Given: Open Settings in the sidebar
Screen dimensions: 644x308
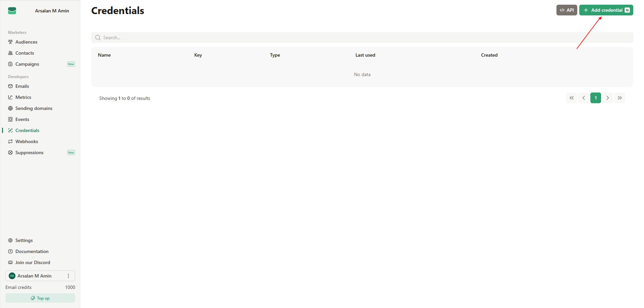Looking at the screenshot, I should [24, 240].
